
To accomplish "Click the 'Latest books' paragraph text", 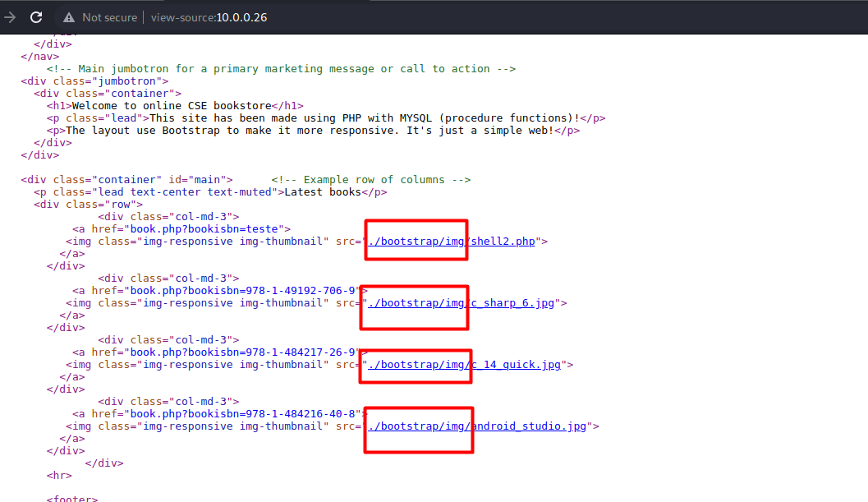I will point(323,191).
